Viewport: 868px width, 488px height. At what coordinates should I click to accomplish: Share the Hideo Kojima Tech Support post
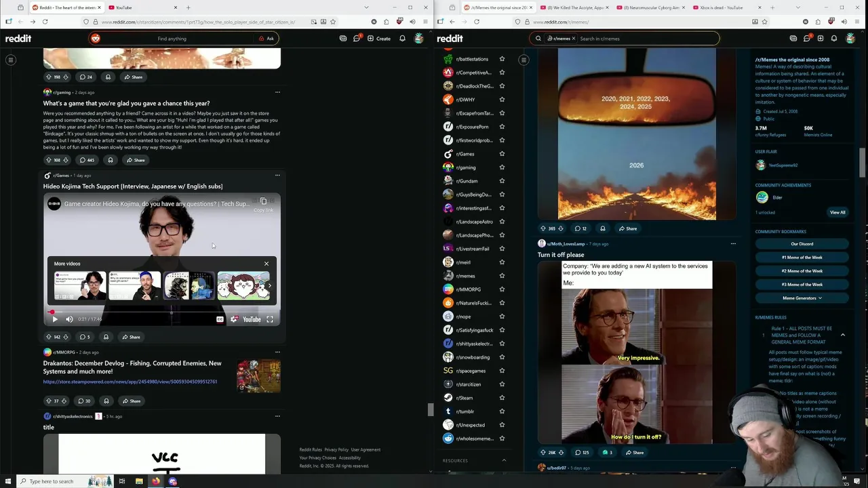point(132,337)
